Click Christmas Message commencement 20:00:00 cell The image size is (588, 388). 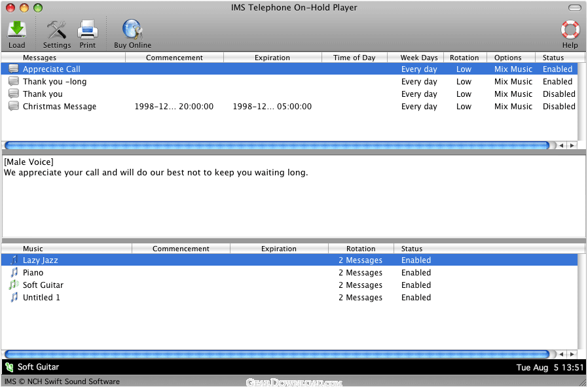[x=174, y=107]
